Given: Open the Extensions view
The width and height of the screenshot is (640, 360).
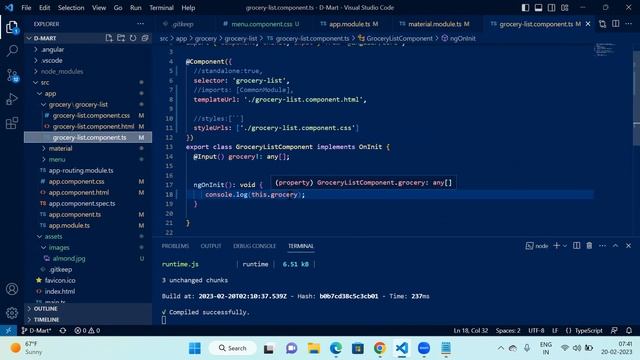Looking at the screenshot, I should tap(12, 123).
